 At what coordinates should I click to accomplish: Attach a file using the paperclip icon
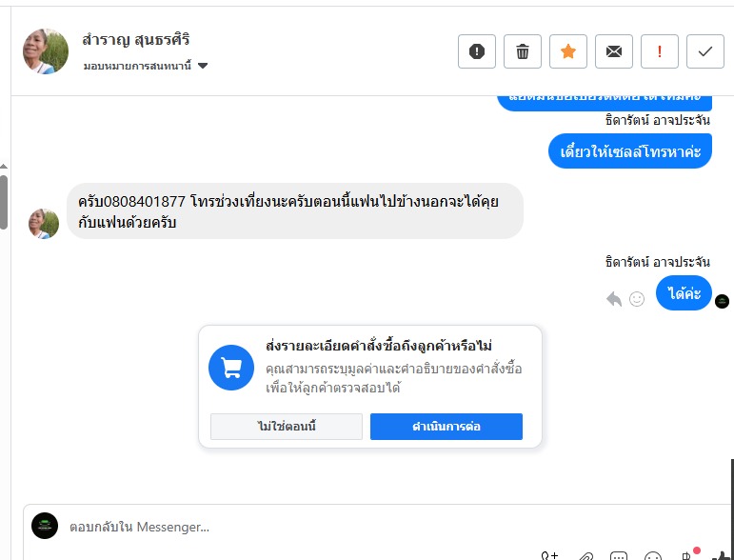(x=586, y=555)
